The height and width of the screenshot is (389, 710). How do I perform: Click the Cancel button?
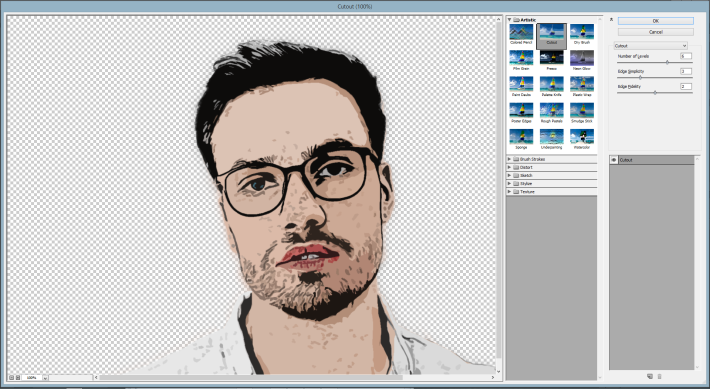point(655,32)
